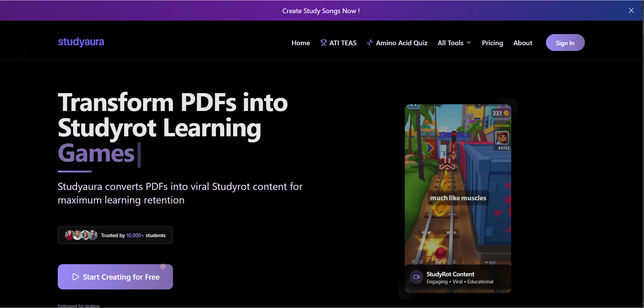
Task: Click the play icon on Start Creating button
Action: (76, 277)
